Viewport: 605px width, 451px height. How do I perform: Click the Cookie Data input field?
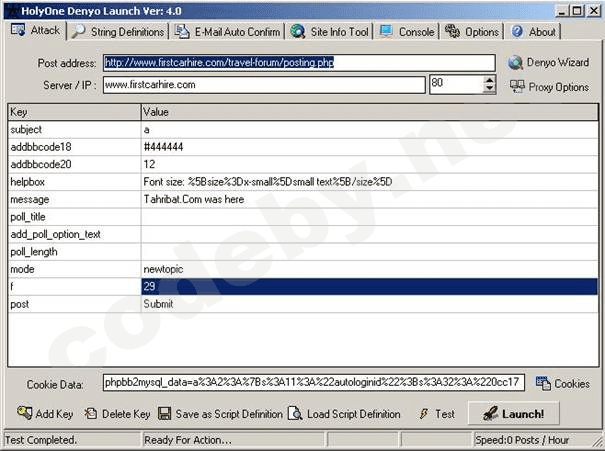point(313,382)
